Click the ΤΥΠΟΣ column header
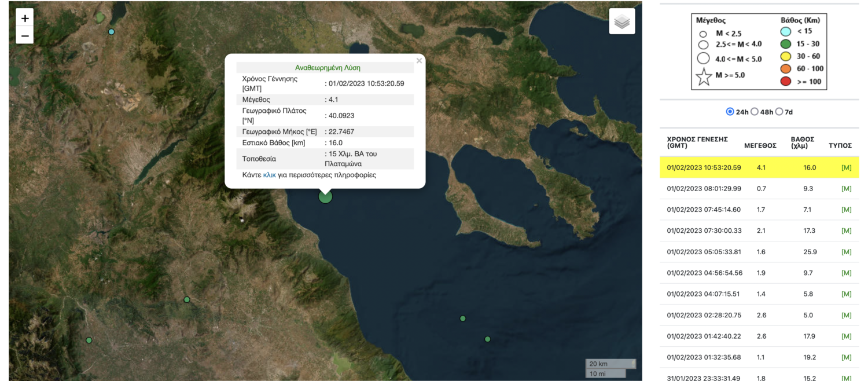 pos(840,146)
